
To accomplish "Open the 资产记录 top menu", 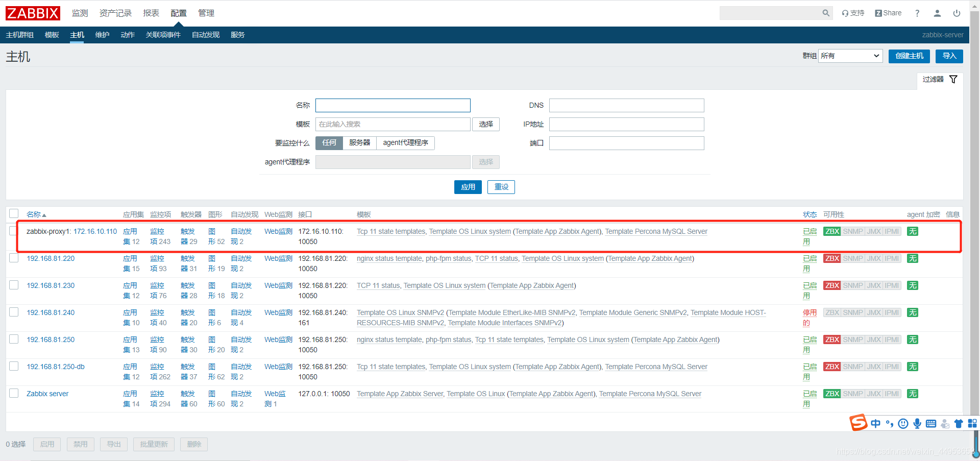I will (x=115, y=13).
